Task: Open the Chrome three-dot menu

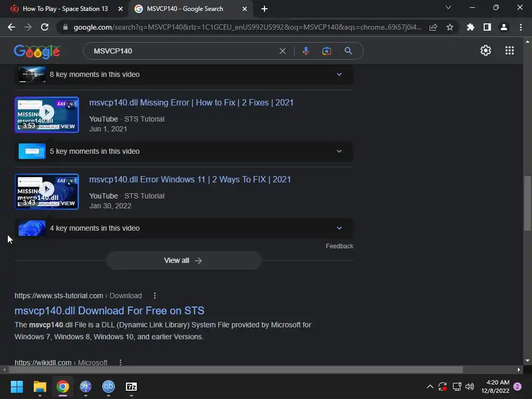Action: (x=521, y=27)
